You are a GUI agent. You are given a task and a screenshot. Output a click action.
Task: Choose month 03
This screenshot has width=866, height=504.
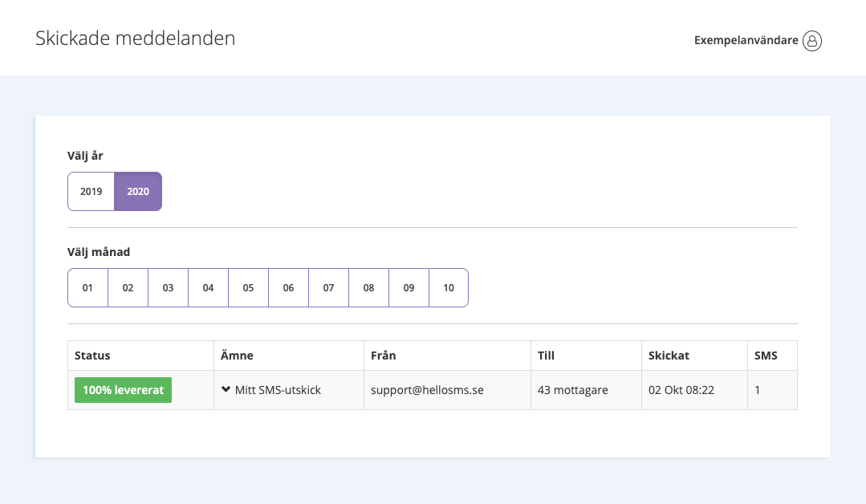pos(168,287)
